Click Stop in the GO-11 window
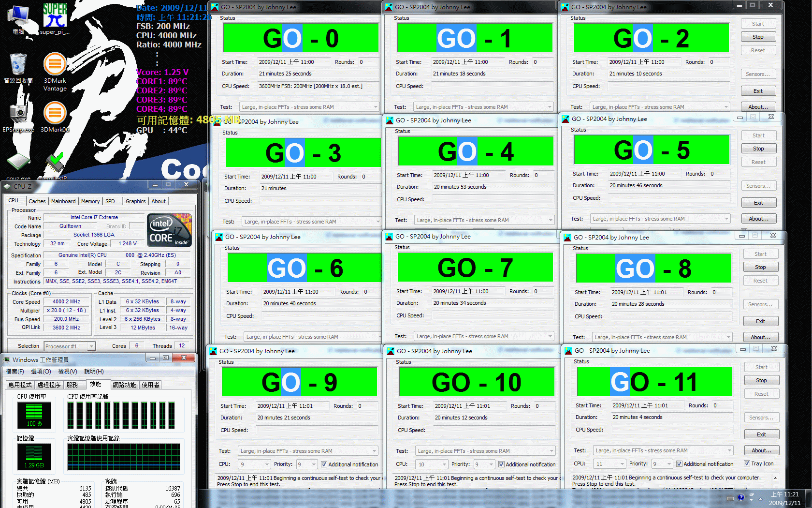The height and width of the screenshot is (508, 812). tap(761, 380)
